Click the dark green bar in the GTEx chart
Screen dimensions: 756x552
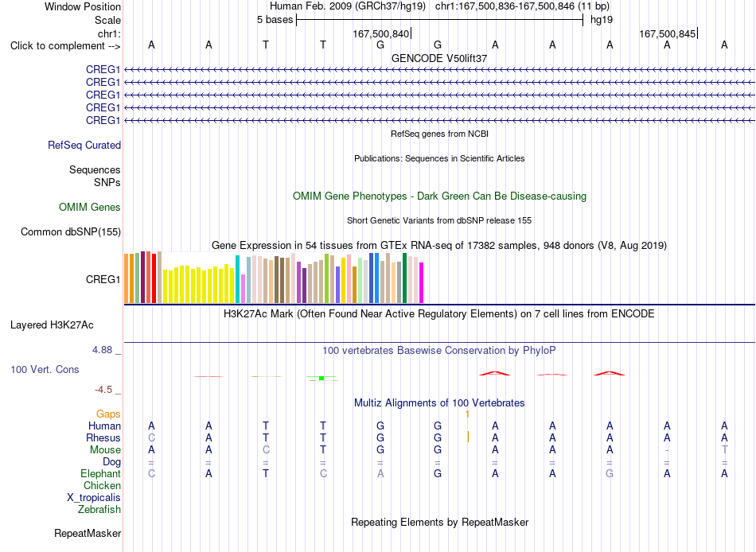[x=405, y=278]
